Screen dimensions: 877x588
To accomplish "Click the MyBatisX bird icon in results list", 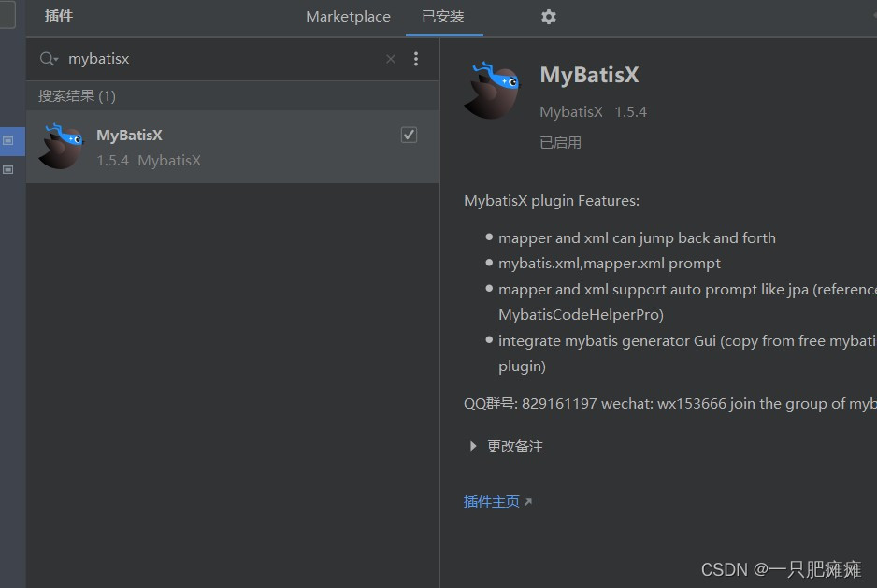I will click(x=61, y=147).
